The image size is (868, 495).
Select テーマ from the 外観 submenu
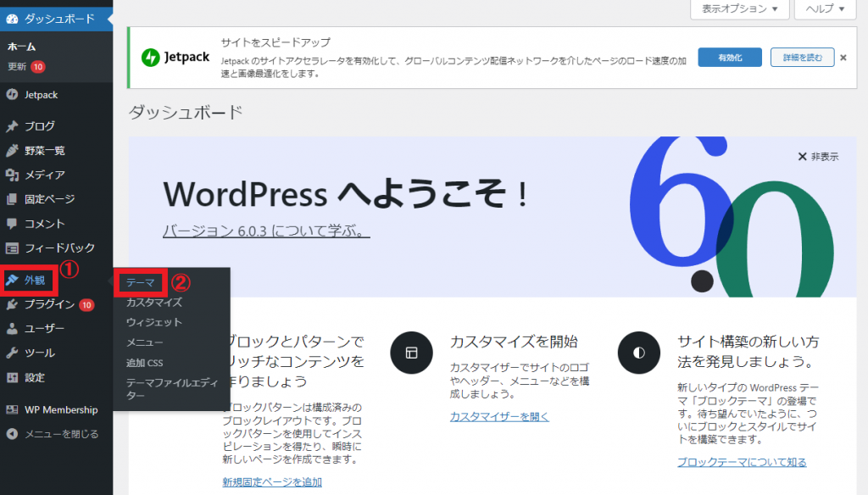[140, 282]
